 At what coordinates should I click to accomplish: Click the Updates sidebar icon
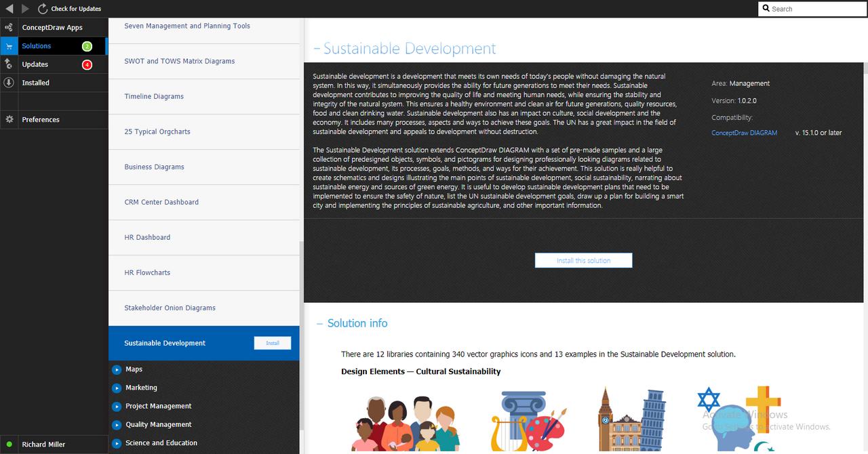tap(9, 64)
